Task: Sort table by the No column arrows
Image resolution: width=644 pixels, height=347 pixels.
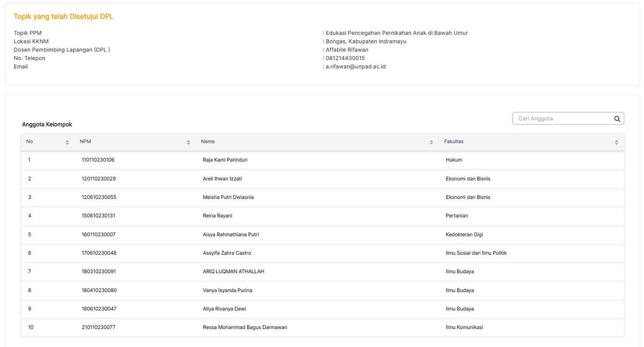Action: [67, 142]
